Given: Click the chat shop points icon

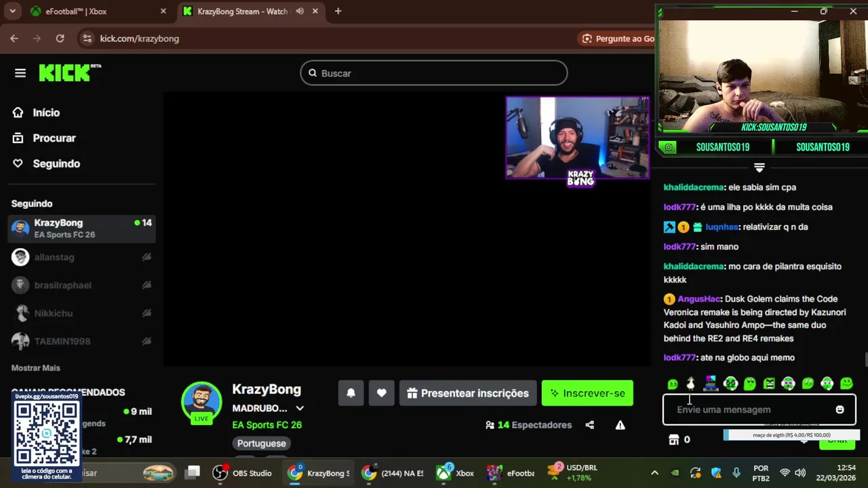Looking at the screenshot, I should tap(674, 440).
